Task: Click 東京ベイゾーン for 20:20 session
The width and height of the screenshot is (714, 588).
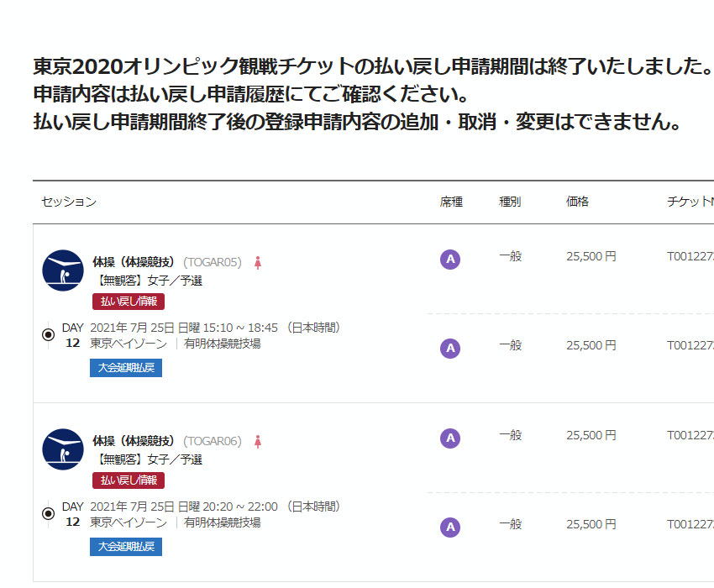Action: coord(129,522)
